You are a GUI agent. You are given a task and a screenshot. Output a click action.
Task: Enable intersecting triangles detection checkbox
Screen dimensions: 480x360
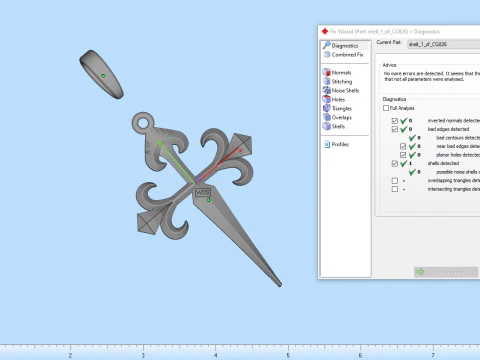395,189
